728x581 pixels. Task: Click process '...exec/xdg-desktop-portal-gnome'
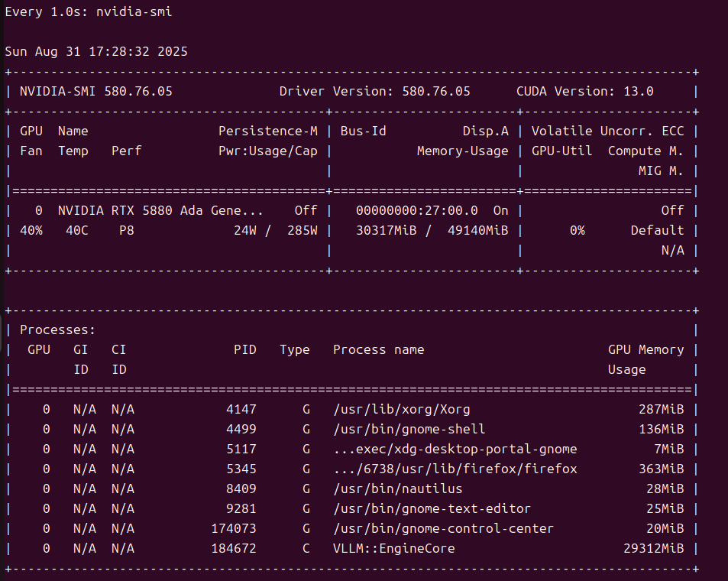(455, 449)
